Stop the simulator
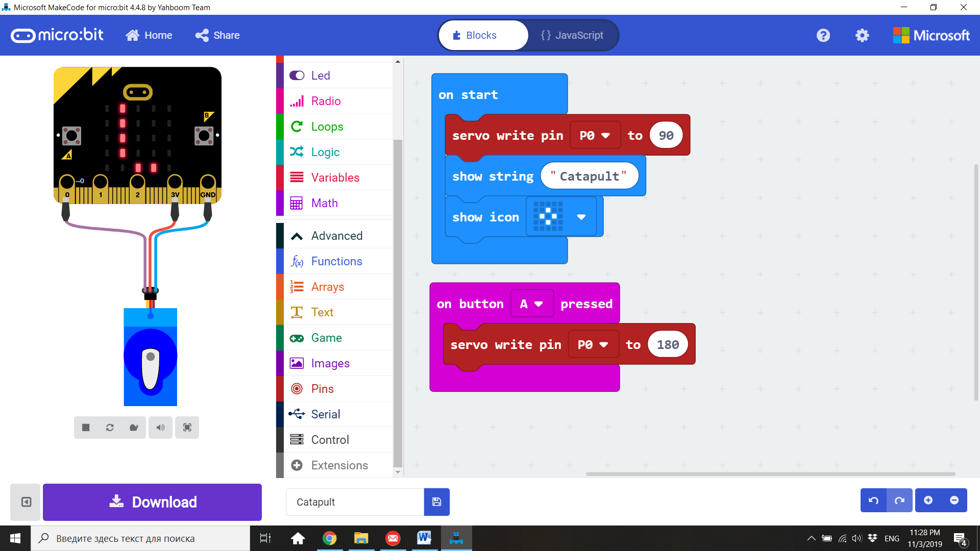980x551 pixels. (x=86, y=428)
